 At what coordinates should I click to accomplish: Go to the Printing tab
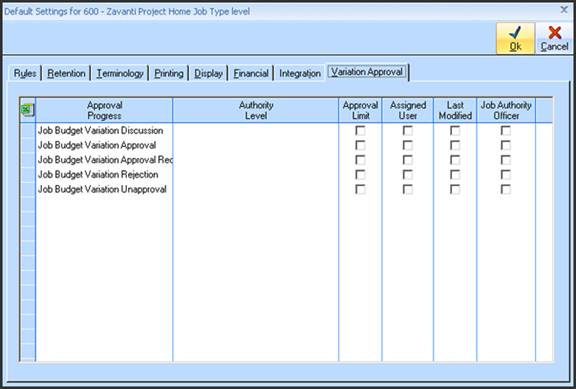click(x=169, y=73)
